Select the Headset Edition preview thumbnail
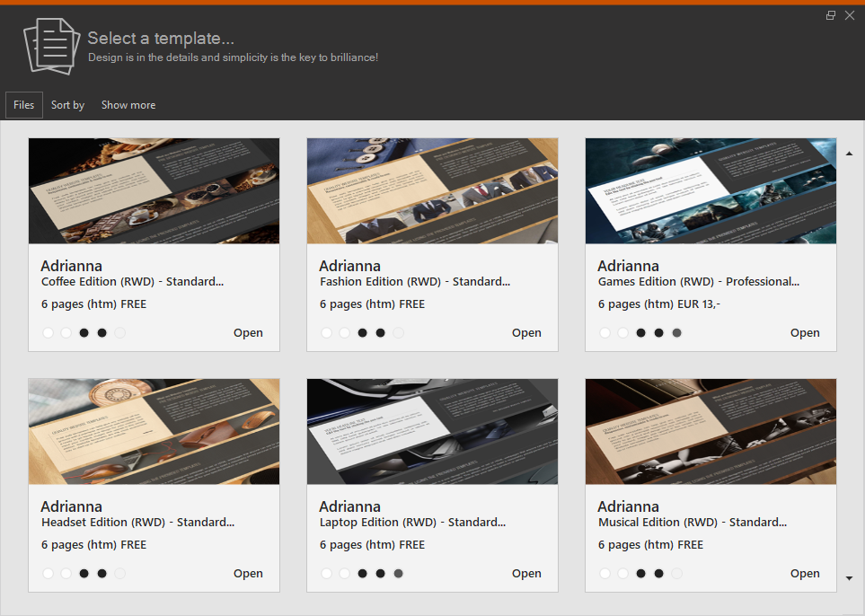The width and height of the screenshot is (865, 616). [154, 432]
